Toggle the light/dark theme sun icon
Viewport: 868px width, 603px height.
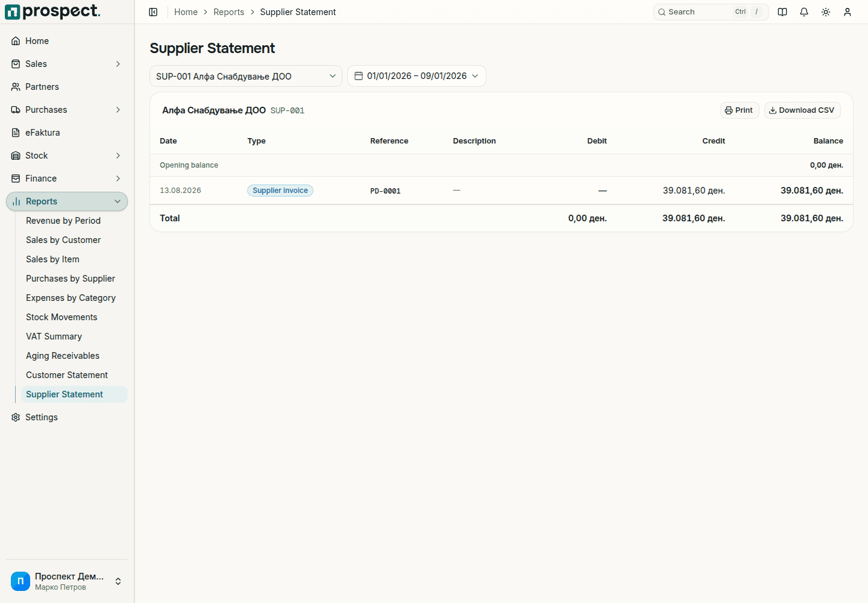pyautogui.click(x=826, y=12)
